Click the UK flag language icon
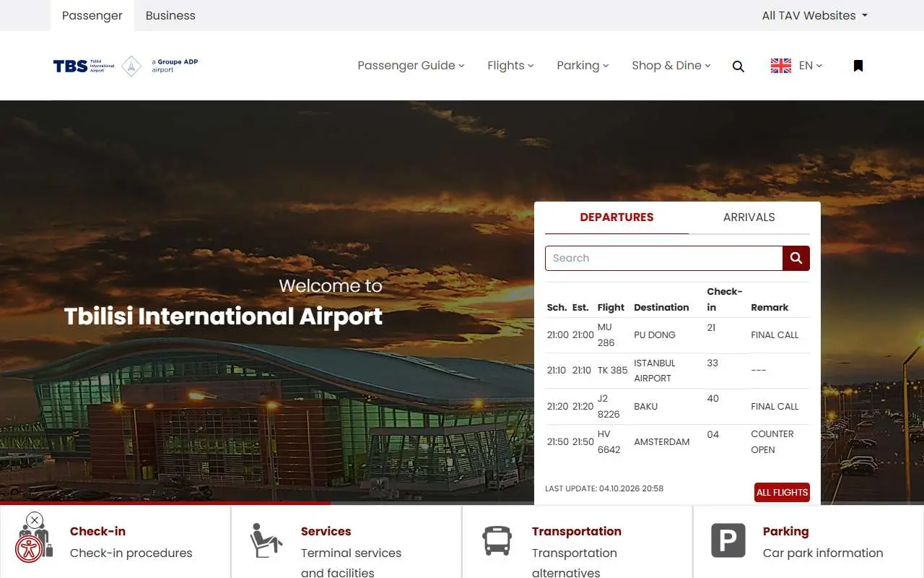The height and width of the screenshot is (578, 924). point(781,66)
